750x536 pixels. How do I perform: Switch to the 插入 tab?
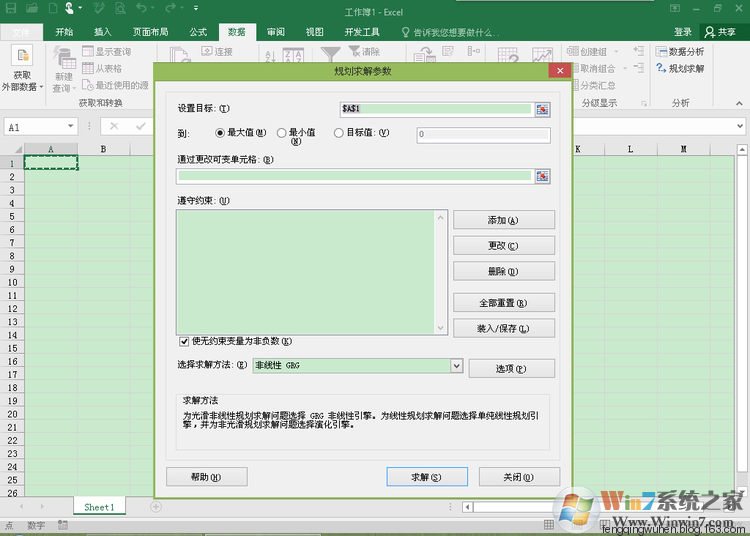coord(102,32)
